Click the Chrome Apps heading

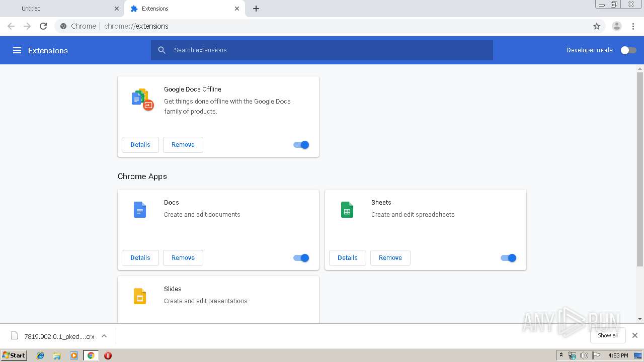point(142,176)
